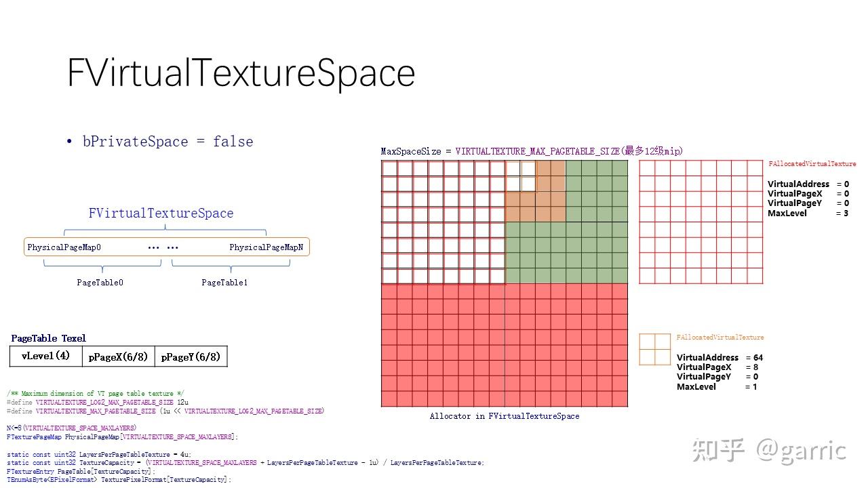Click the large red FAllocatedVirtualTexture grid
868x488 pixels.
point(701,224)
